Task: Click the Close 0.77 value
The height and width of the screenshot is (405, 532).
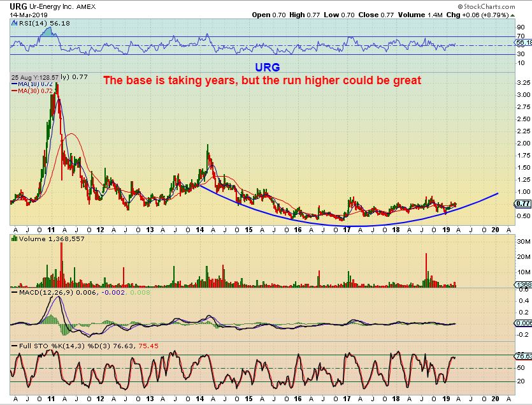Action: 376,15
